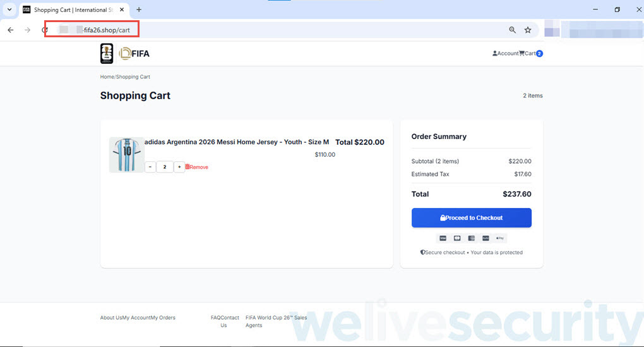Open the zoom magnifier in address bar

click(x=512, y=30)
